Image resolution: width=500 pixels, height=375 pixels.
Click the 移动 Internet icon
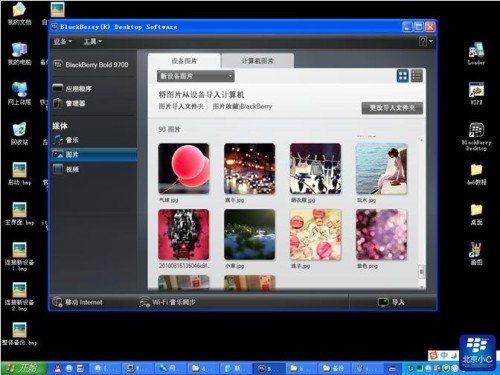point(57,302)
